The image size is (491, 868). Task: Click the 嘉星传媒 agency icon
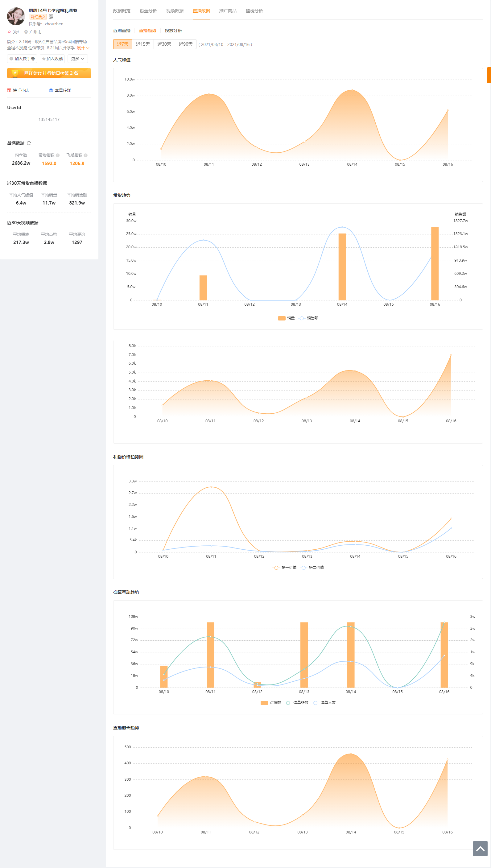51,90
